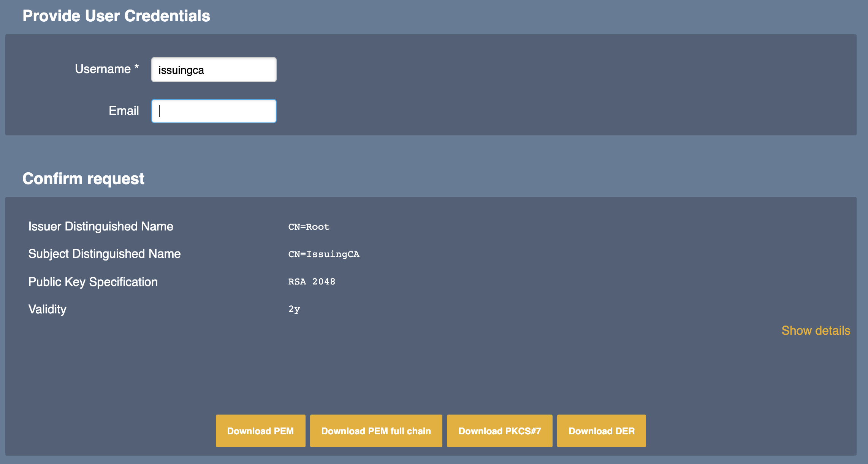Select the RSA 2048 key value

pos(312,282)
